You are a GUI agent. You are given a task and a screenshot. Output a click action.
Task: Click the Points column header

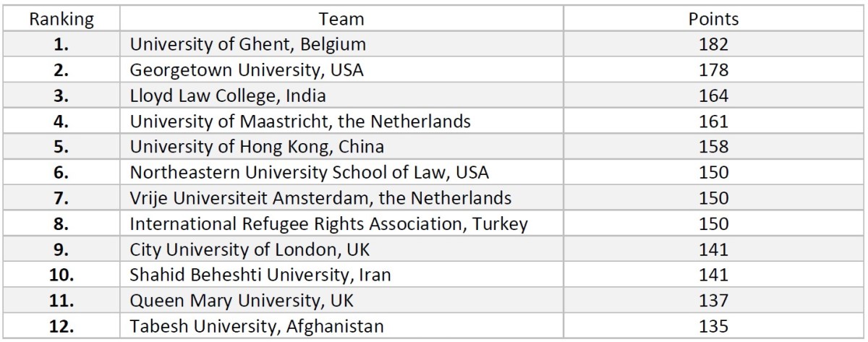713,19
